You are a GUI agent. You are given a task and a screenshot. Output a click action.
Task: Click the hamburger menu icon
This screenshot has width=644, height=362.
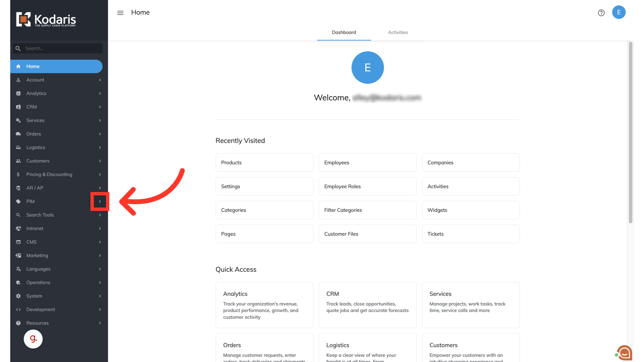click(120, 13)
